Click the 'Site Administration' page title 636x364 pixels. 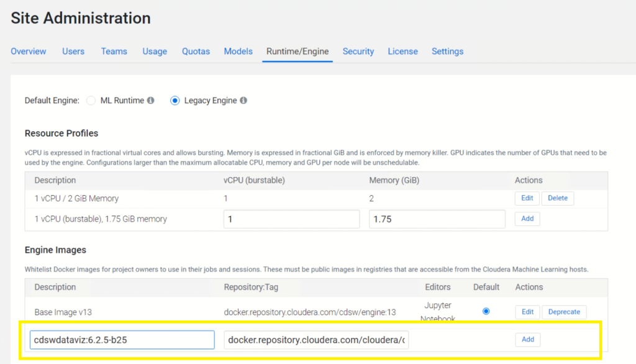pos(81,18)
